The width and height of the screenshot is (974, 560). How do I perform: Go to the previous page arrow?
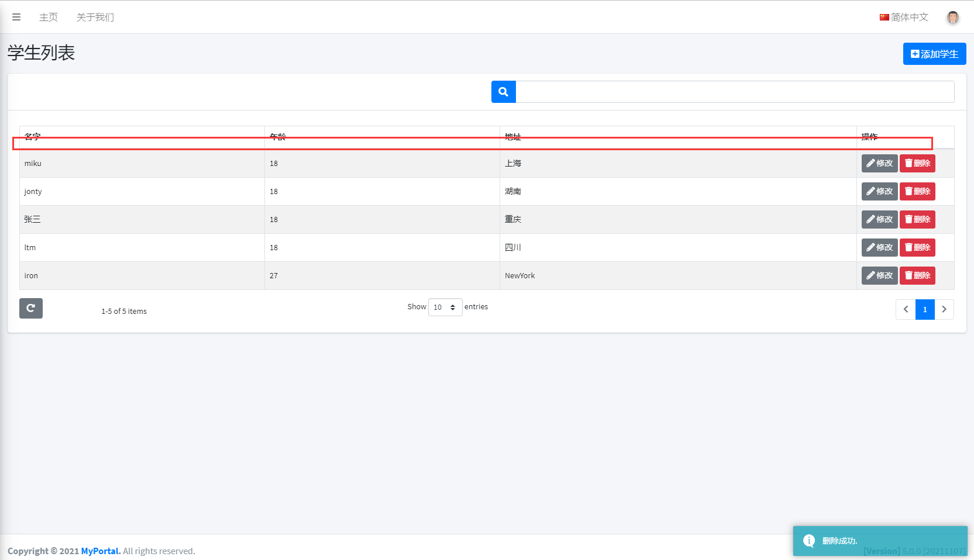906,309
